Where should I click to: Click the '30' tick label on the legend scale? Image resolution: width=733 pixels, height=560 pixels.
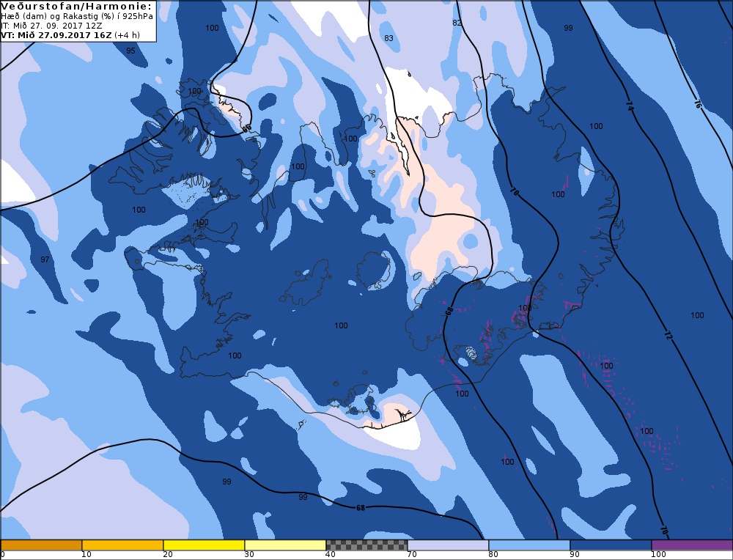[x=249, y=555]
